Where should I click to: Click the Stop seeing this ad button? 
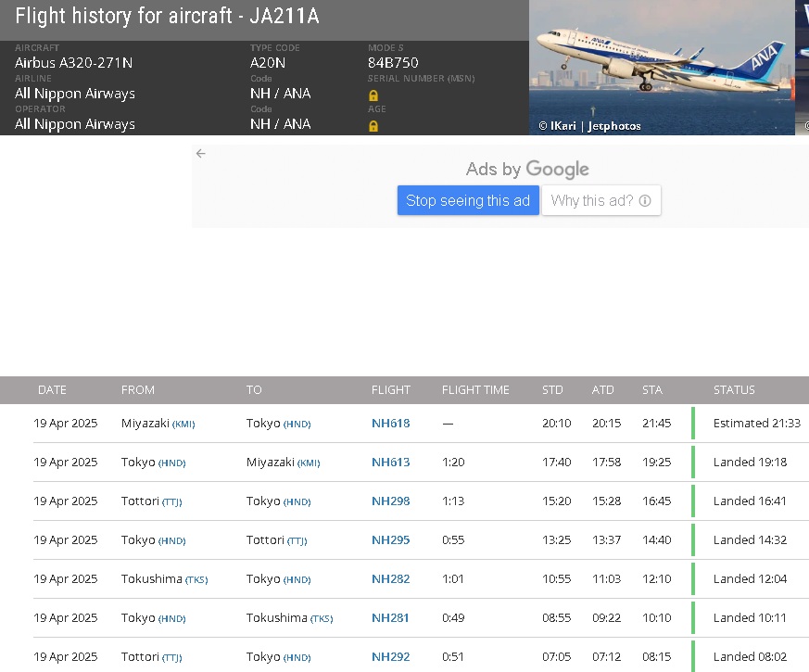468,200
